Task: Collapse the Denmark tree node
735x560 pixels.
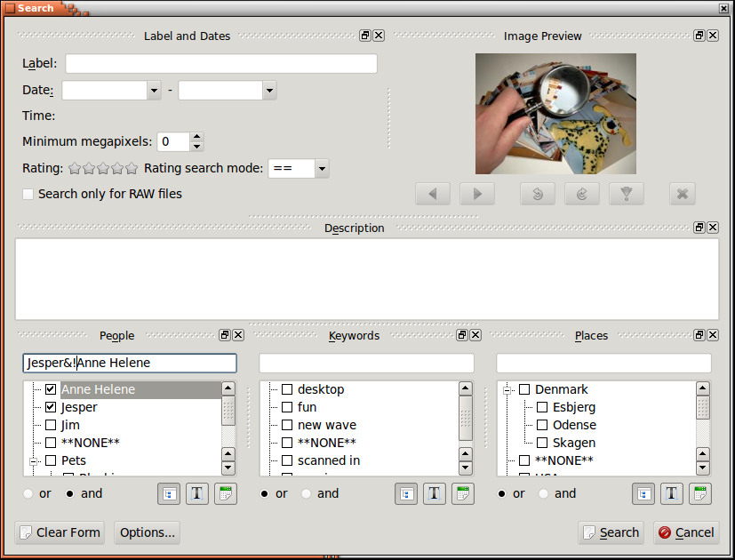Action: [x=507, y=389]
